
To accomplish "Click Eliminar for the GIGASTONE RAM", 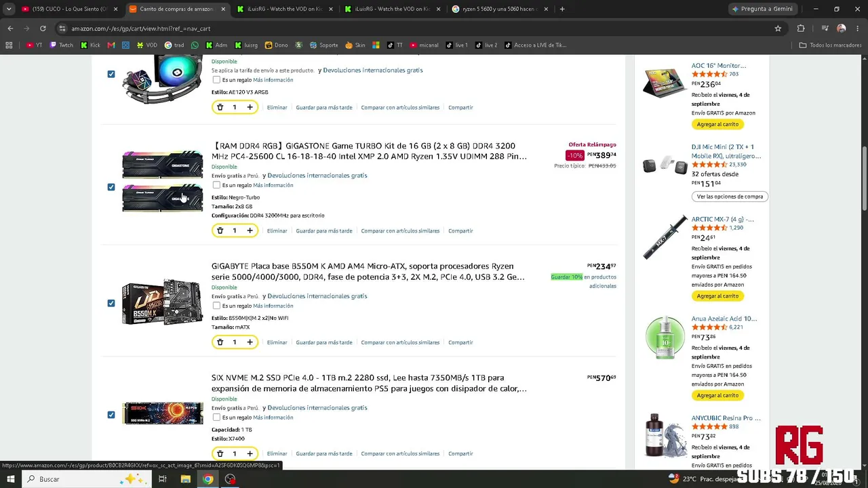I will (277, 231).
